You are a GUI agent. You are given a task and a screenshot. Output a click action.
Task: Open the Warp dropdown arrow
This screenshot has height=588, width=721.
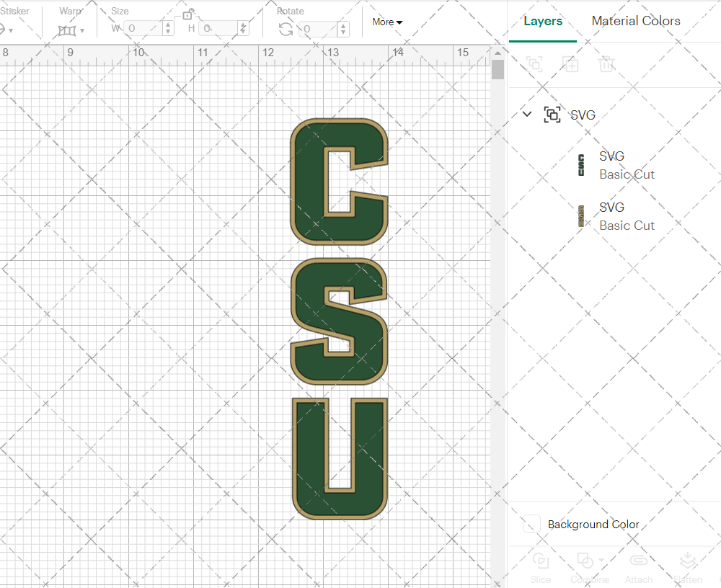tap(82, 31)
